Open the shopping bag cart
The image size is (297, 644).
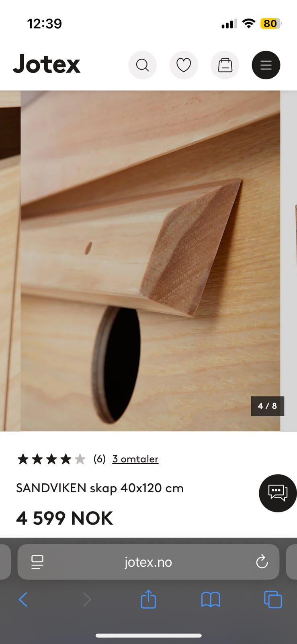[x=225, y=65]
